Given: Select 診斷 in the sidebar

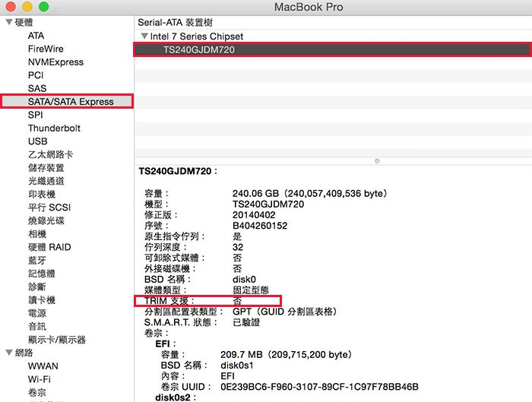Looking at the screenshot, I should click(37, 286).
